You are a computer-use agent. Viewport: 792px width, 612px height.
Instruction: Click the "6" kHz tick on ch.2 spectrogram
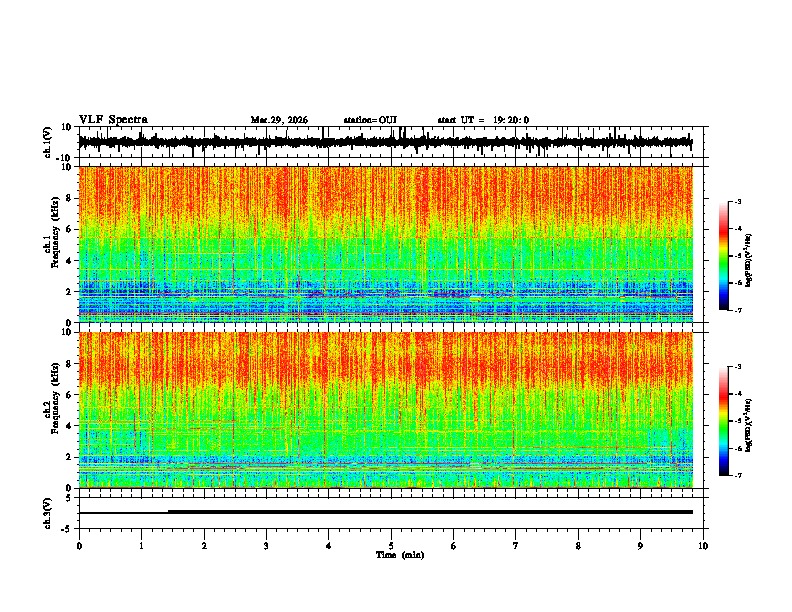[69, 394]
